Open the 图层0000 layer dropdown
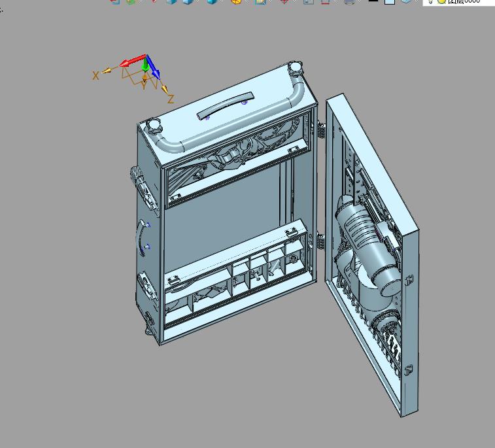Viewport: 495px width, 448px height. click(x=459, y=3)
